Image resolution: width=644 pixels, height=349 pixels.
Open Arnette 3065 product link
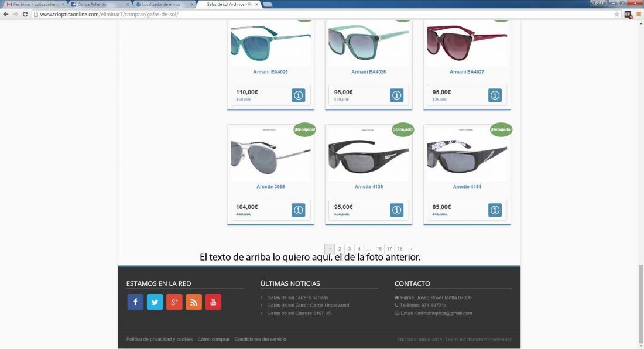click(270, 186)
